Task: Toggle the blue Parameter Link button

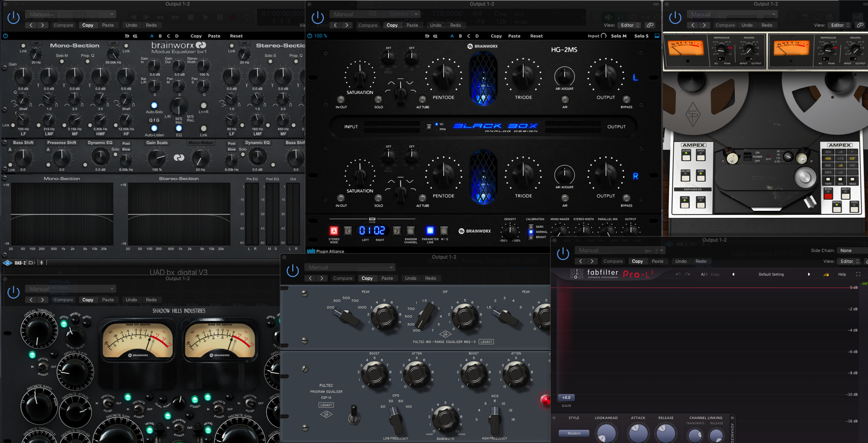Action: (430, 231)
